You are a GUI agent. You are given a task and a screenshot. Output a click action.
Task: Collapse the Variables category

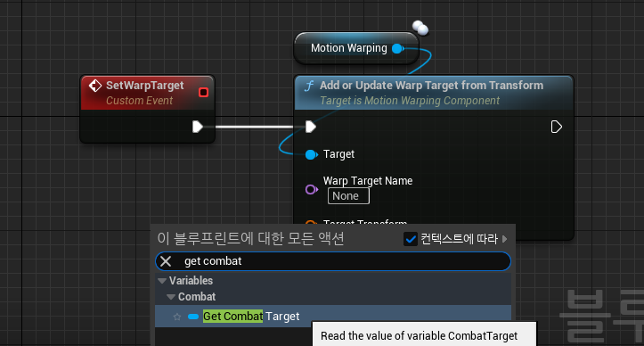pyautogui.click(x=162, y=281)
